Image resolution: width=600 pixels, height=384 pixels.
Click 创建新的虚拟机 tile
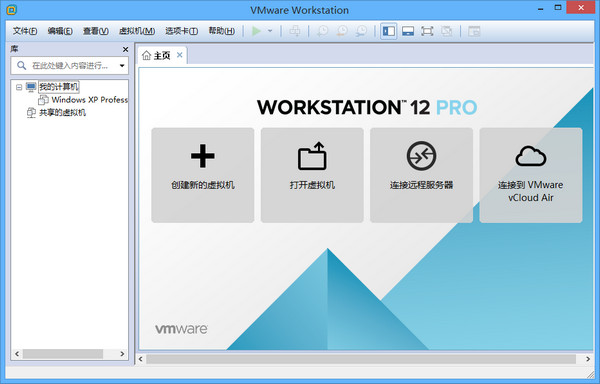click(203, 175)
